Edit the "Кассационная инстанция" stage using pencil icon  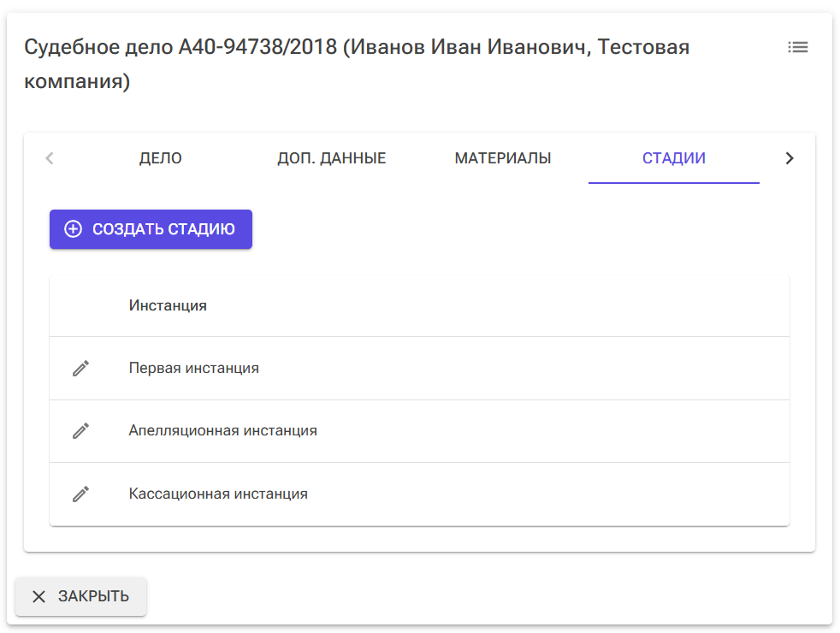(80, 494)
